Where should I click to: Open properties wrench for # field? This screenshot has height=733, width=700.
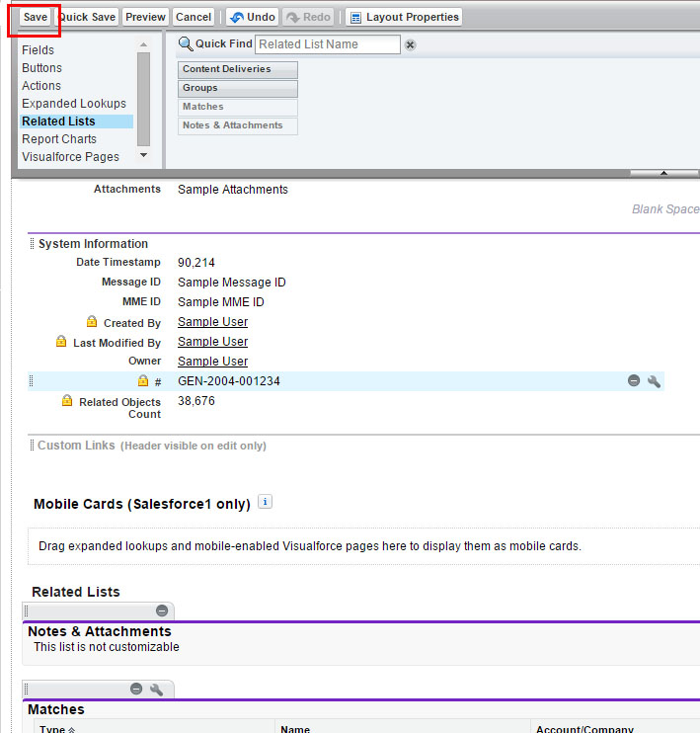pyautogui.click(x=654, y=381)
